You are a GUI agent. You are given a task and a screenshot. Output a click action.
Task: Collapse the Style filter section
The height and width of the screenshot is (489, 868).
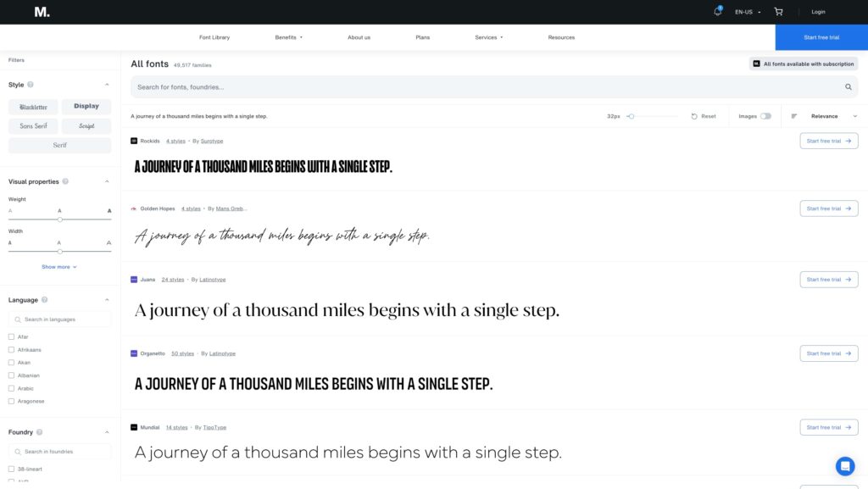pos(107,85)
